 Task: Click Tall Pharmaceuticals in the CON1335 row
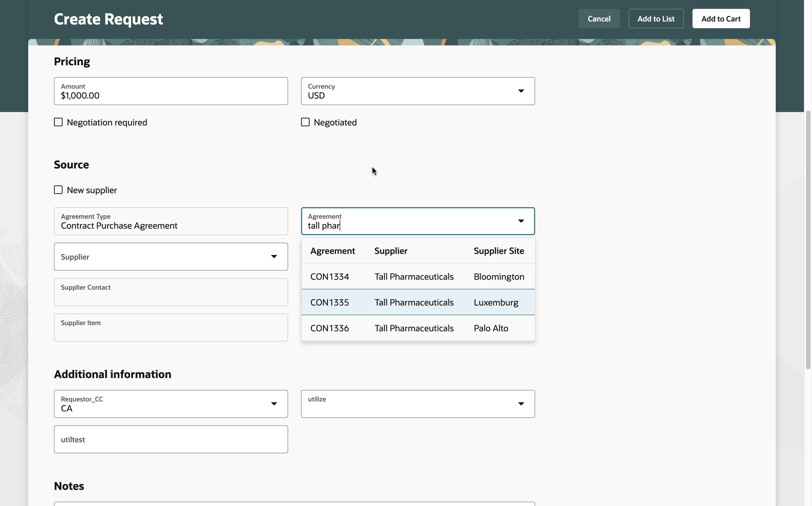click(x=414, y=302)
